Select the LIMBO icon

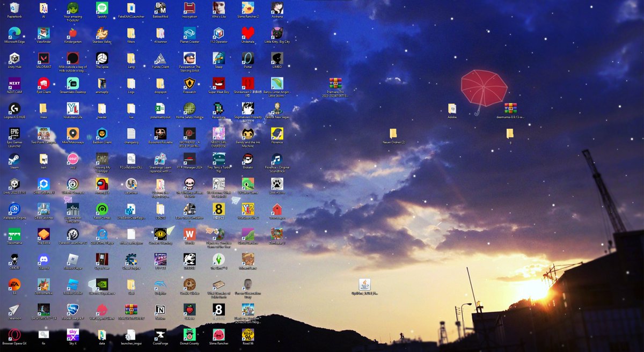[x=277, y=58]
